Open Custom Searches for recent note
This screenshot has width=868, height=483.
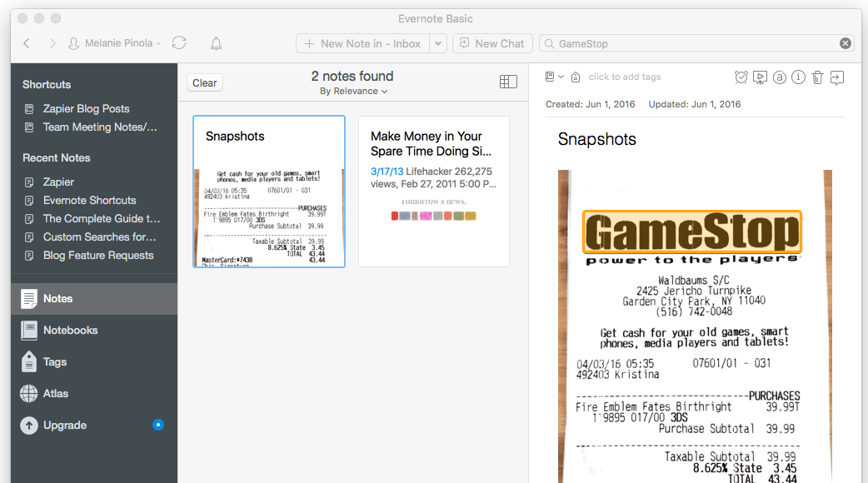click(x=100, y=237)
